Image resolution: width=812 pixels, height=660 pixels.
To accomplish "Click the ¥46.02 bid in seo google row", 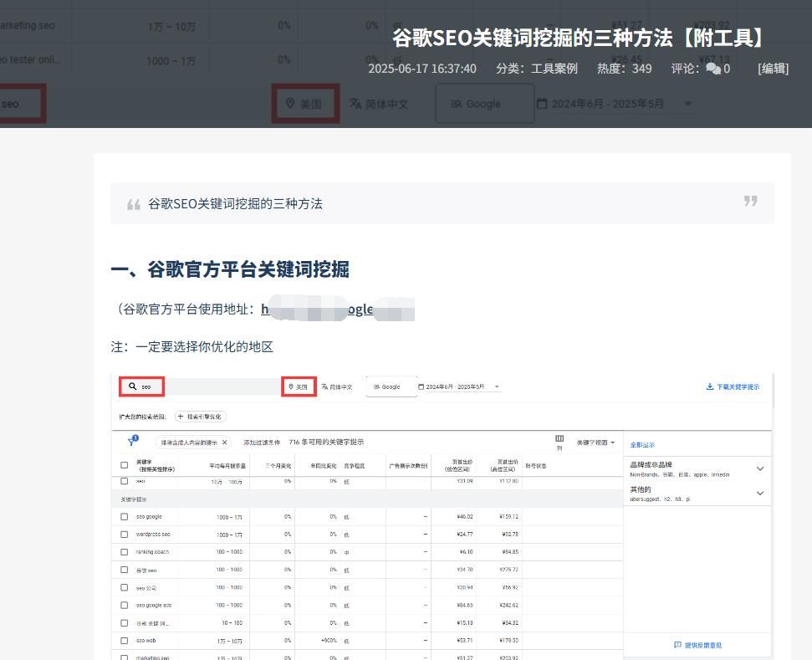I will pyautogui.click(x=464, y=516).
